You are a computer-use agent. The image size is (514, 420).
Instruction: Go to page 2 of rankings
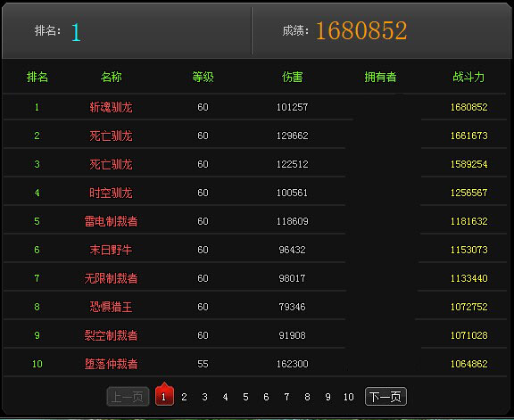click(x=184, y=397)
